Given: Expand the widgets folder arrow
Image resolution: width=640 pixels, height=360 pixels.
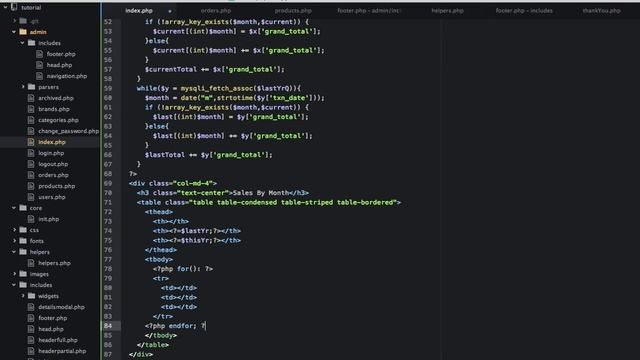Looking at the screenshot, I should (x=23, y=296).
